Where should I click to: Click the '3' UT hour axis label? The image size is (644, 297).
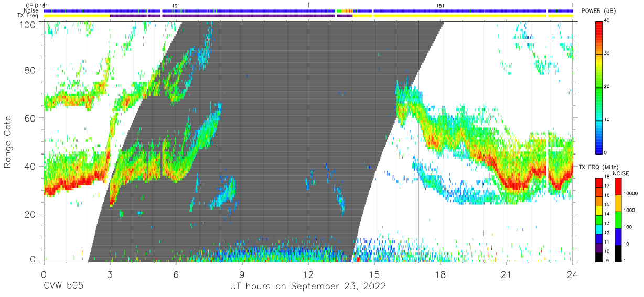(x=110, y=274)
